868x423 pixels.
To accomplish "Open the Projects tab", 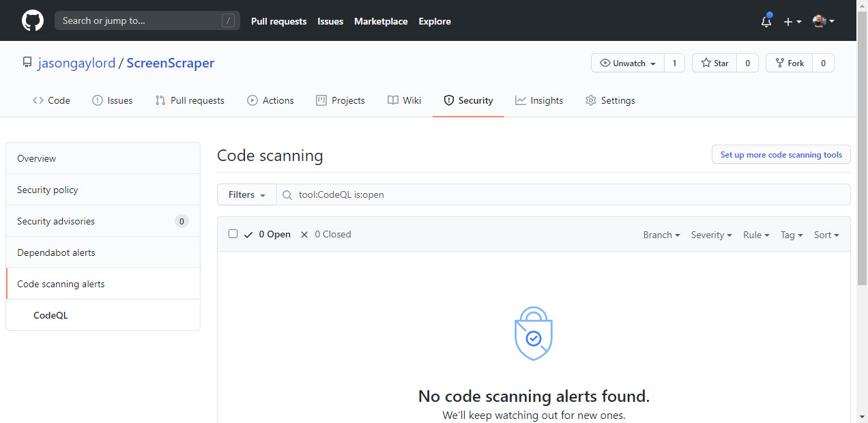I will point(341,100).
